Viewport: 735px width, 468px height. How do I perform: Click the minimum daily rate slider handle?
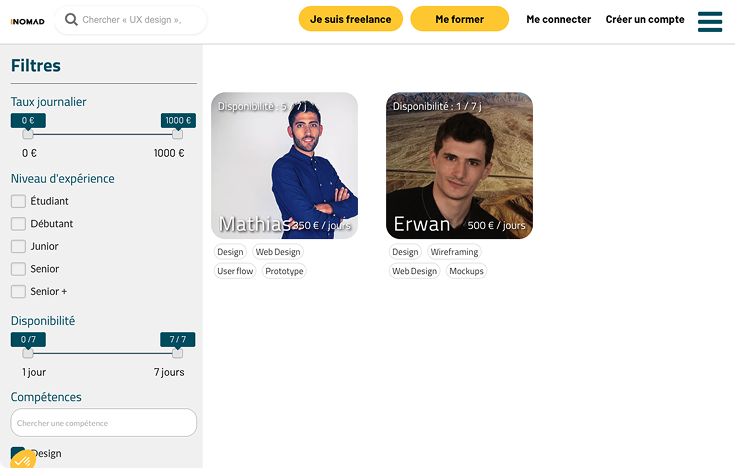pos(28,135)
